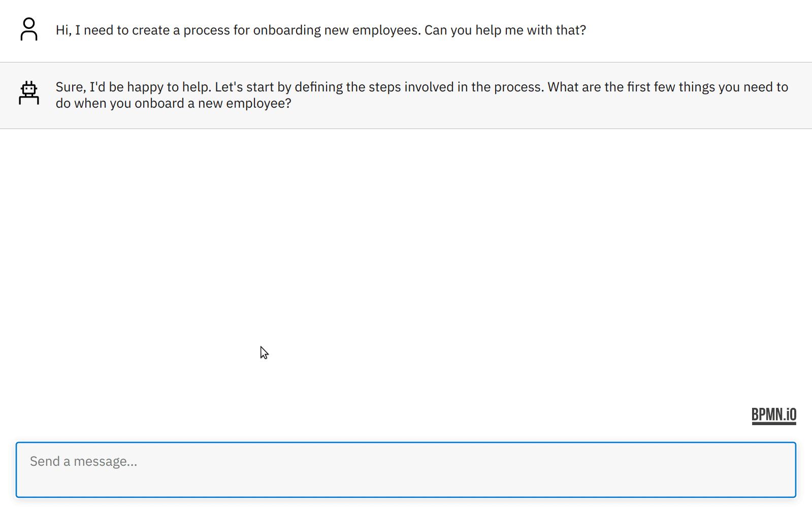
Task: Open the BPMN.io logo link
Action: [x=773, y=415]
